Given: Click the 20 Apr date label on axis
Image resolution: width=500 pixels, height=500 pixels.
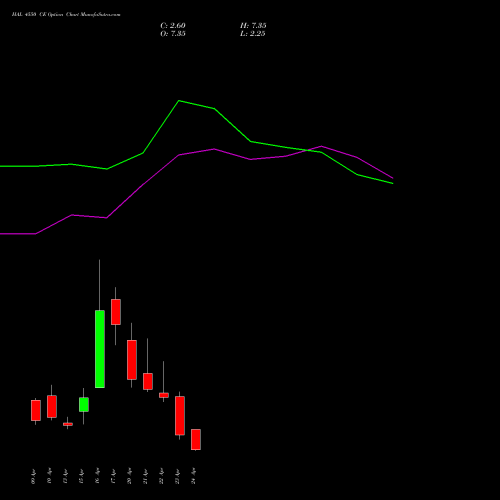Looking at the screenshot, I should pos(129,476).
